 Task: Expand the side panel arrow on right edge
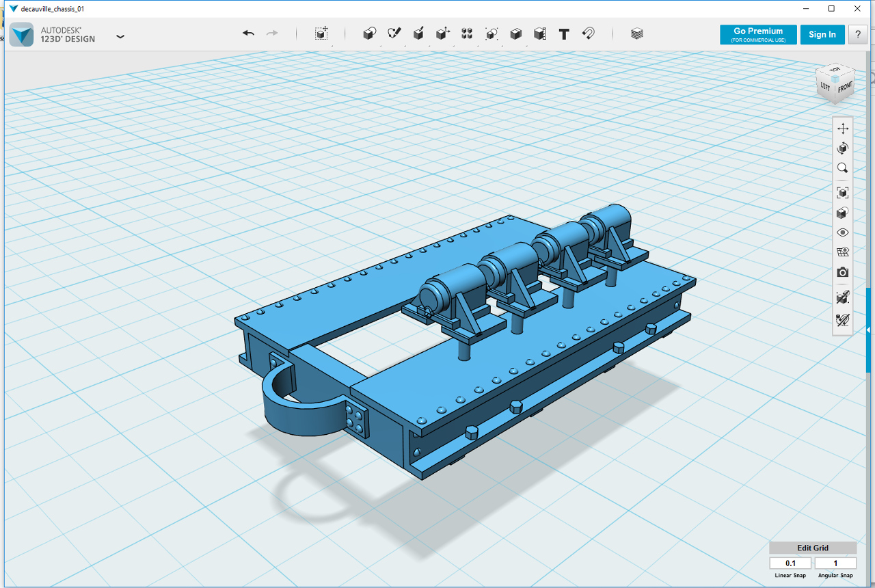[x=869, y=330]
